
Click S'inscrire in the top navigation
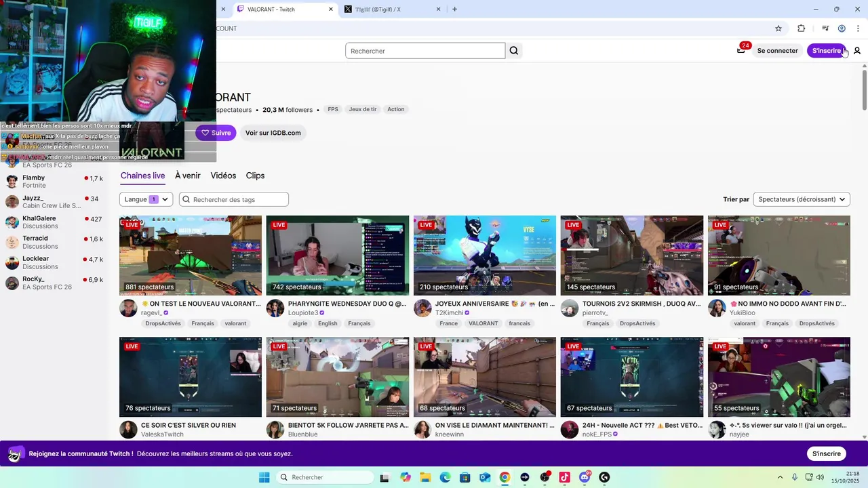click(827, 51)
